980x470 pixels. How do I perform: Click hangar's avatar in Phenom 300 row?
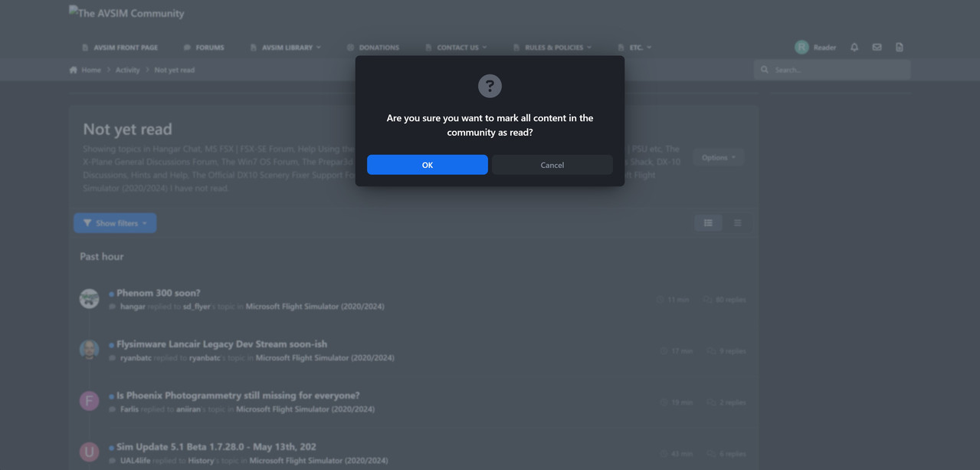90,298
